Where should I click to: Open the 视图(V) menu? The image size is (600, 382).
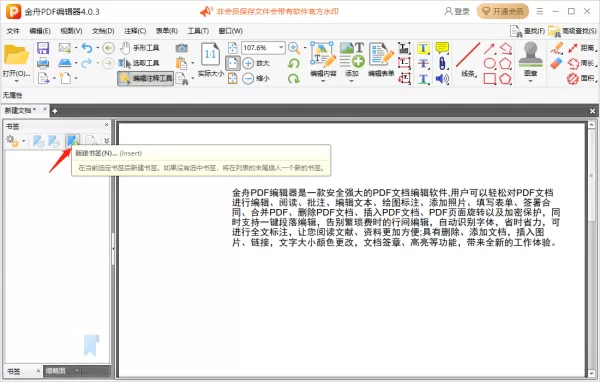pyautogui.click(x=71, y=31)
